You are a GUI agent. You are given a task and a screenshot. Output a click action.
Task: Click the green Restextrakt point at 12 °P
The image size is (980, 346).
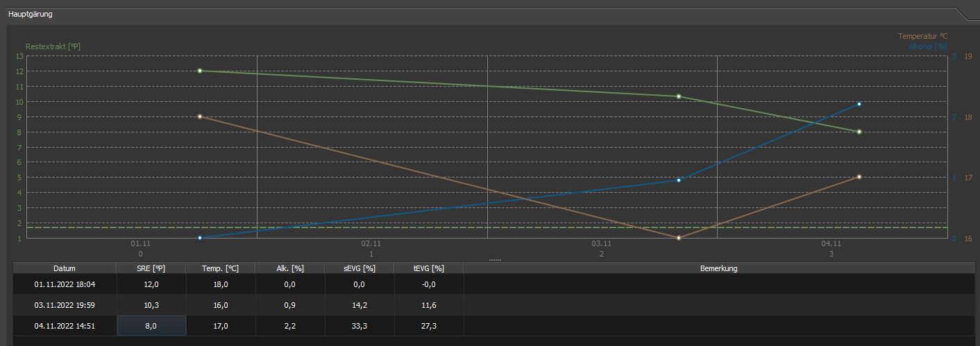200,71
